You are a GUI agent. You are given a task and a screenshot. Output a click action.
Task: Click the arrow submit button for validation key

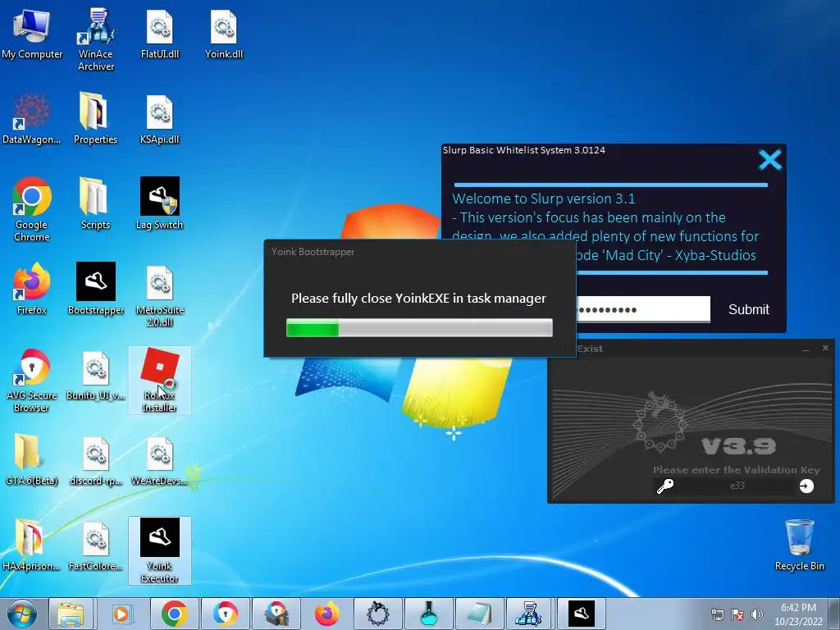[806, 486]
